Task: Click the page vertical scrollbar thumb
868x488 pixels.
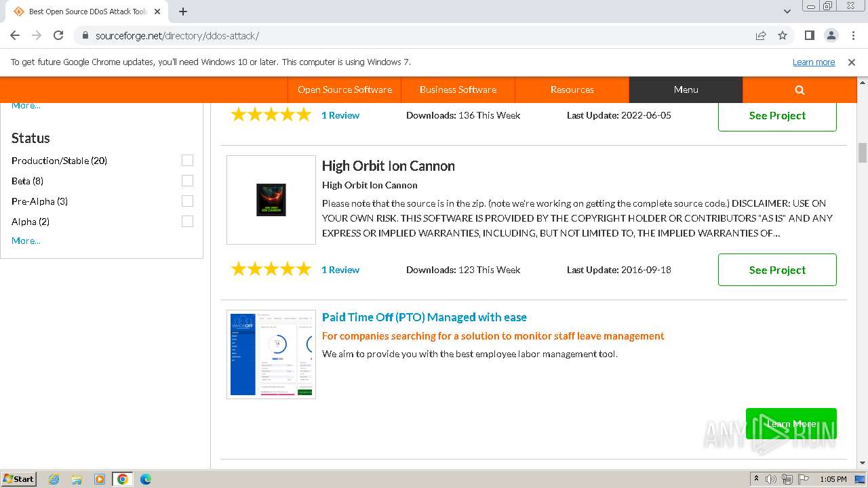Action: [862, 152]
